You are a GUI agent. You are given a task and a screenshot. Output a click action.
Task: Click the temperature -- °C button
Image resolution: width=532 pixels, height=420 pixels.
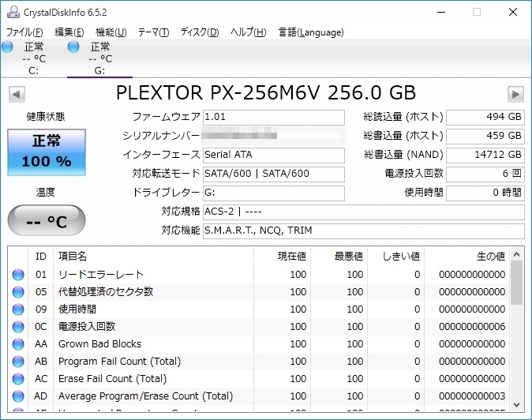point(46,220)
